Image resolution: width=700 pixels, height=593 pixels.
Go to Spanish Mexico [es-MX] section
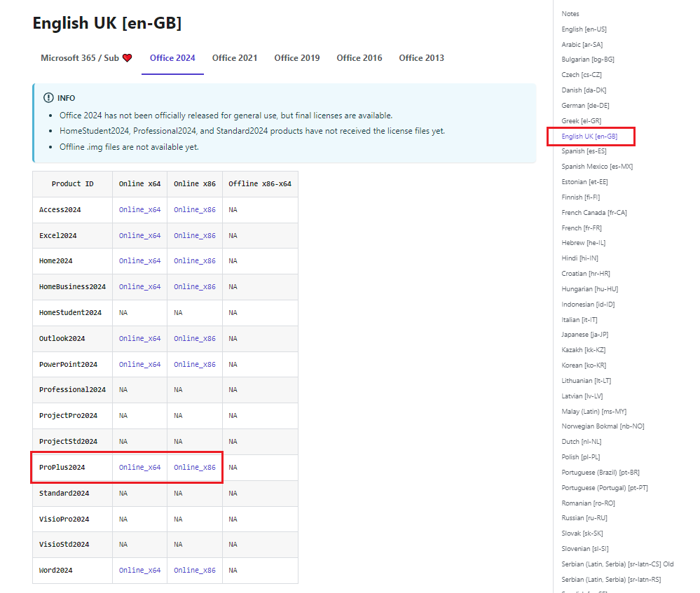click(597, 167)
